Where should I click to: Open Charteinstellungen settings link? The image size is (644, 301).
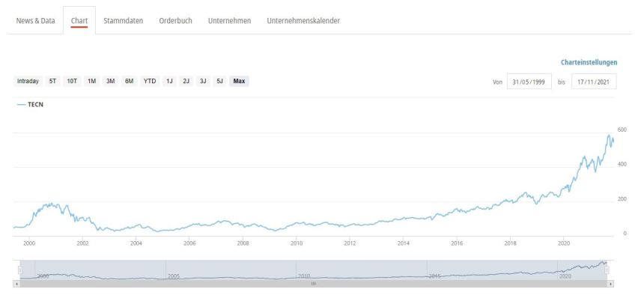(x=590, y=62)
